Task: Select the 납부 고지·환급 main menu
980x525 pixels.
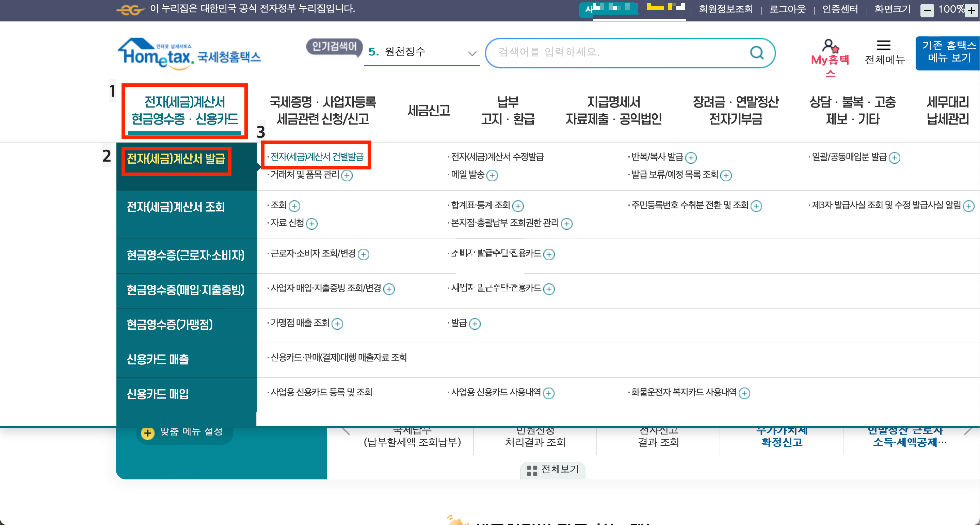Action: click(x=508, y=111)
